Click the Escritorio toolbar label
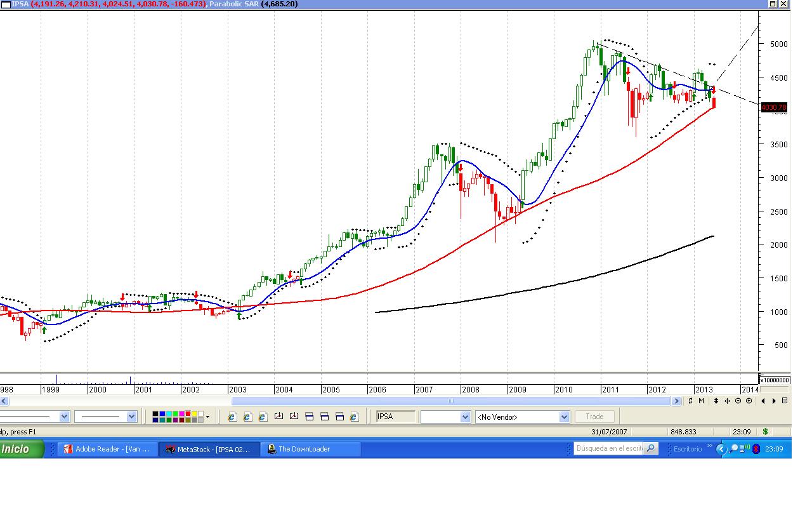812x508 pixels. pyautogui.click(x=688, y=449)
